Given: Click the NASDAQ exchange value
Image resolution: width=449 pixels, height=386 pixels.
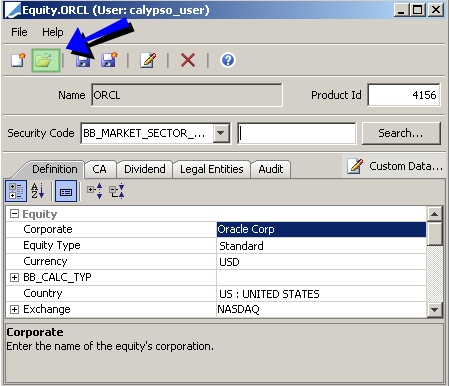Looking at the screenshot, I should [x=238, y=309].
